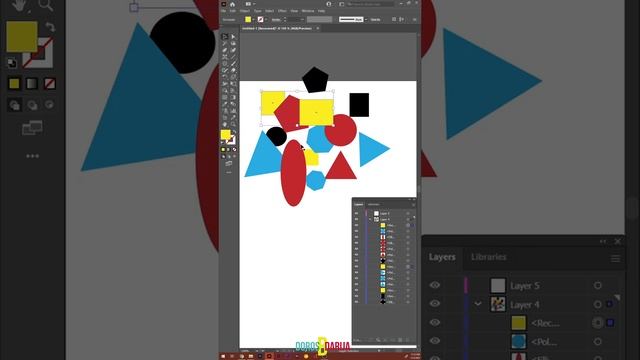Click the yellow fill swatch in the control bar

point(248,20)
